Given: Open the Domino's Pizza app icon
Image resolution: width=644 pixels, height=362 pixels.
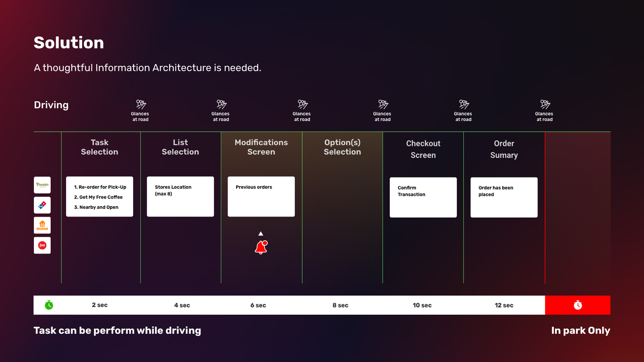Looking at the screenshot, I should click(x=42, y=205).
